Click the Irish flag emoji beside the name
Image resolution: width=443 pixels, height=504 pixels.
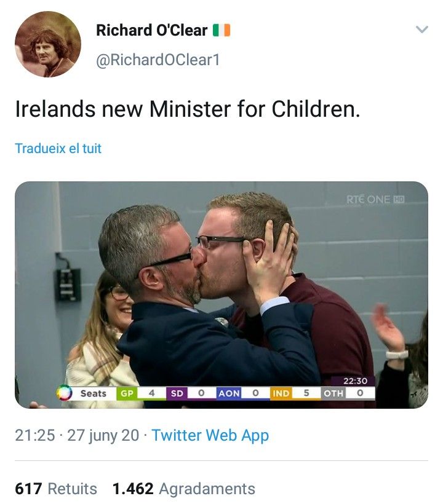tap(221, 30)
